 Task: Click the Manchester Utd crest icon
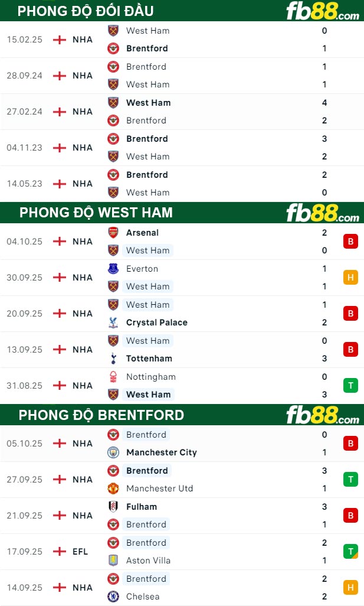pos(113,488)
